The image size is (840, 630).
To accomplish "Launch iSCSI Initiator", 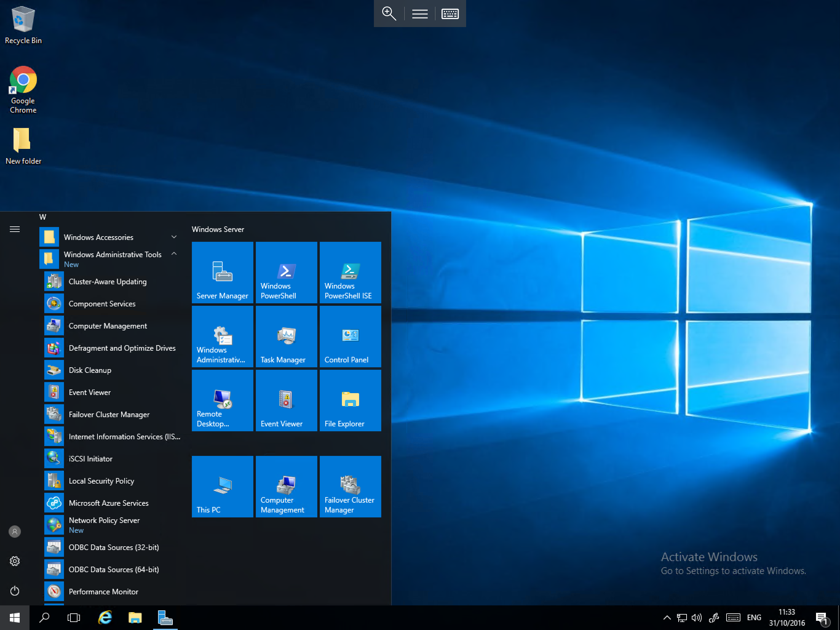I will pos(113,459).
